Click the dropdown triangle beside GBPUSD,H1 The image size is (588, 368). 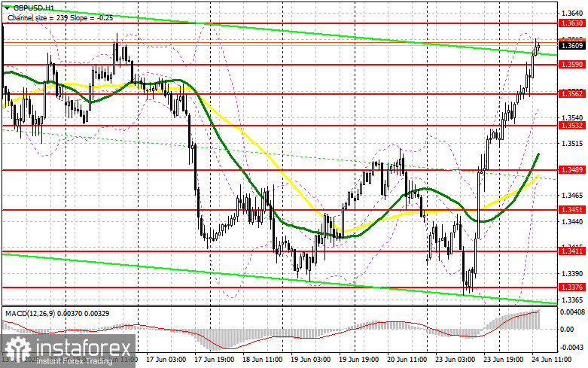coord(8,7)
